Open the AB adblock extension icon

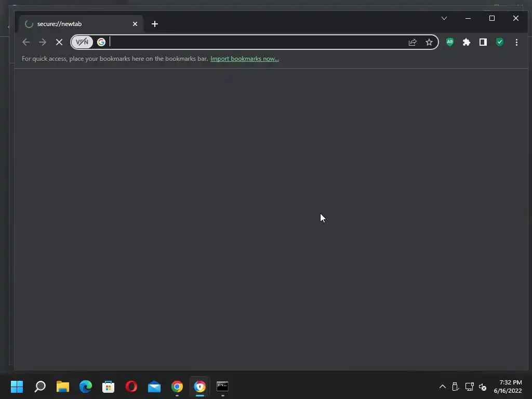(449, 42)
